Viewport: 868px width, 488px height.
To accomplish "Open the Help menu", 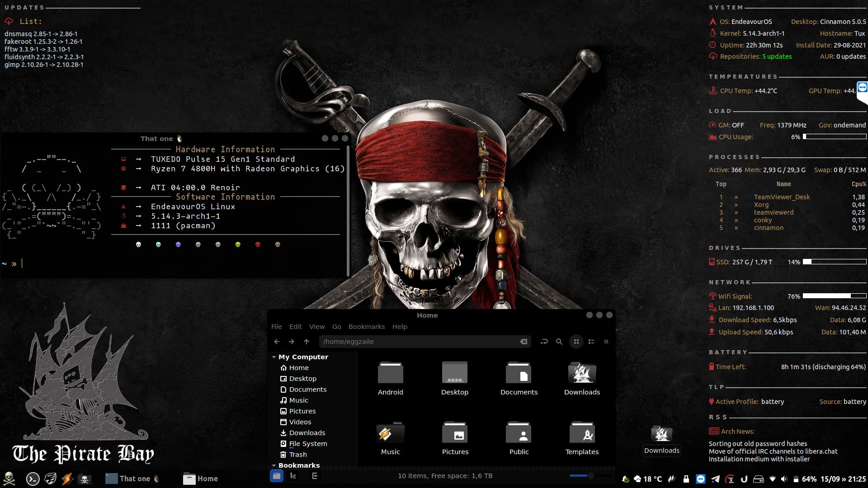I will [x=400, y=327].
